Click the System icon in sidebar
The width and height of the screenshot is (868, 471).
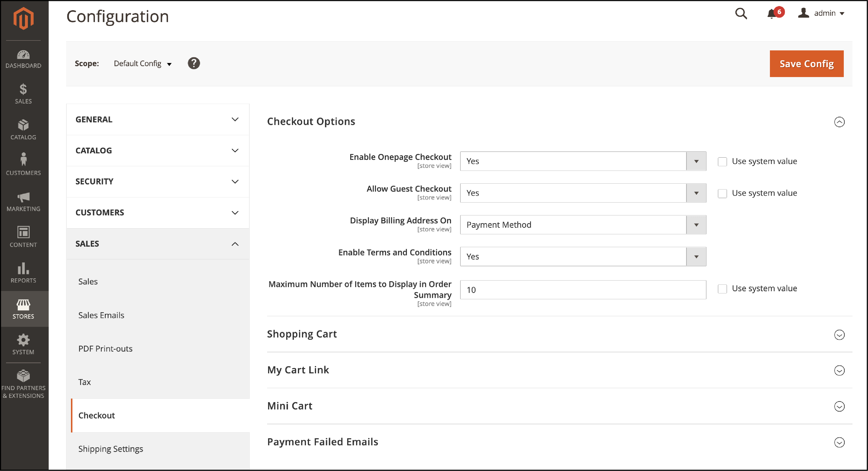pyautogui.click(x=23, y=342)
